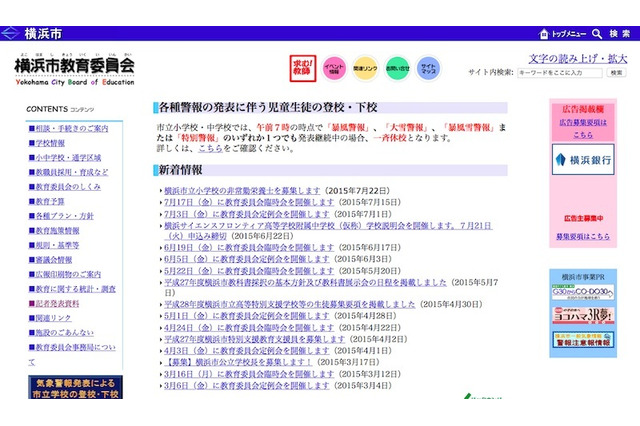Open 学校情報 in contents menu

point(47,143)
